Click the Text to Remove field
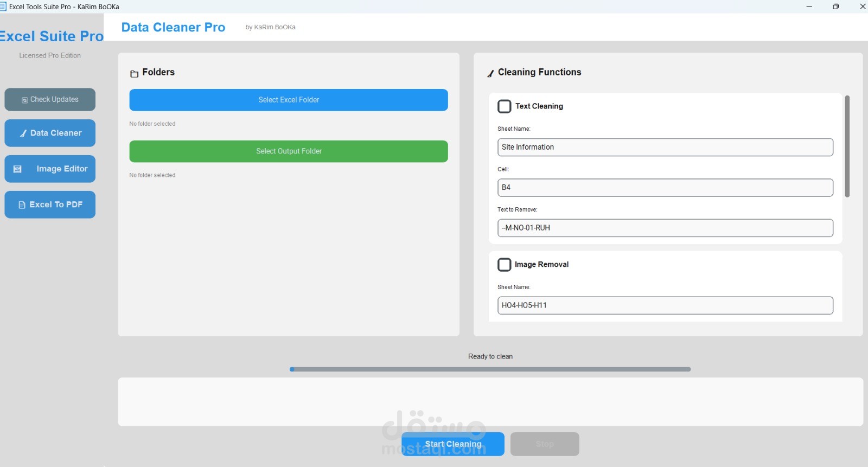This screenshot has height=467, width=868. click(665, 228)
